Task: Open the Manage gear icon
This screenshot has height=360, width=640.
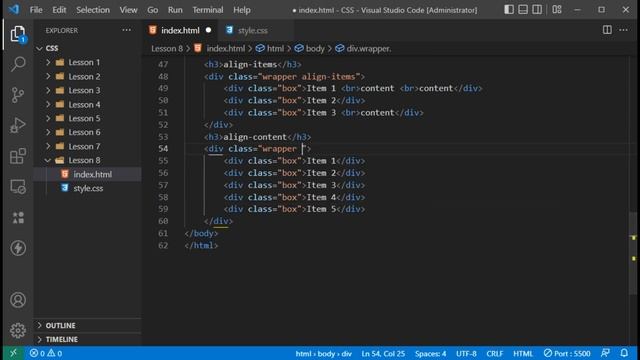Action: (18, 330)
